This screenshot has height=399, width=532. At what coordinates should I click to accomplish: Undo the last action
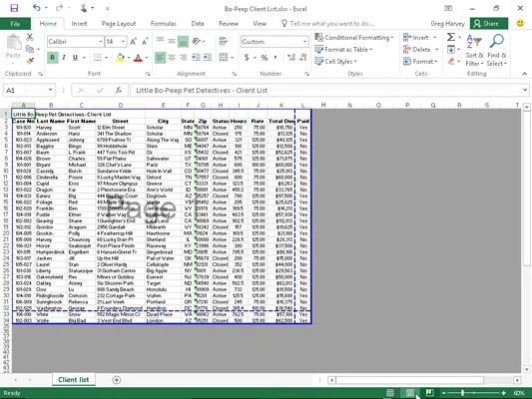coord(37,8)
